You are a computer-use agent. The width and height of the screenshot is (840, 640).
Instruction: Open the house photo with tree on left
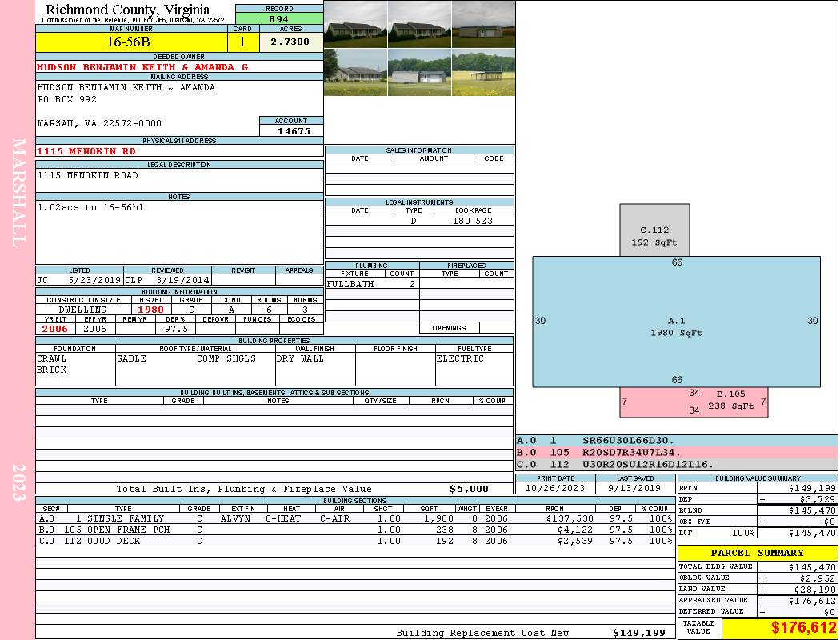pyautogui.click(x=355, y=72)
